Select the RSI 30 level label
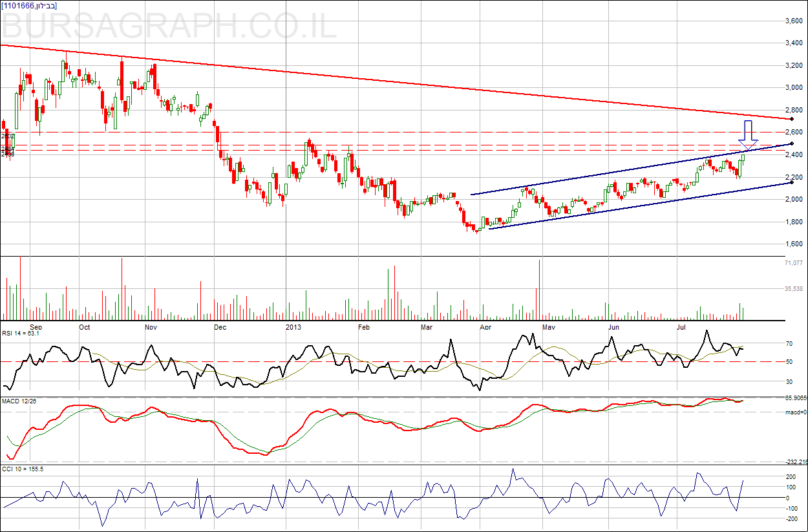The width and height of the screenshot is (808, 532). click(789, 381)
